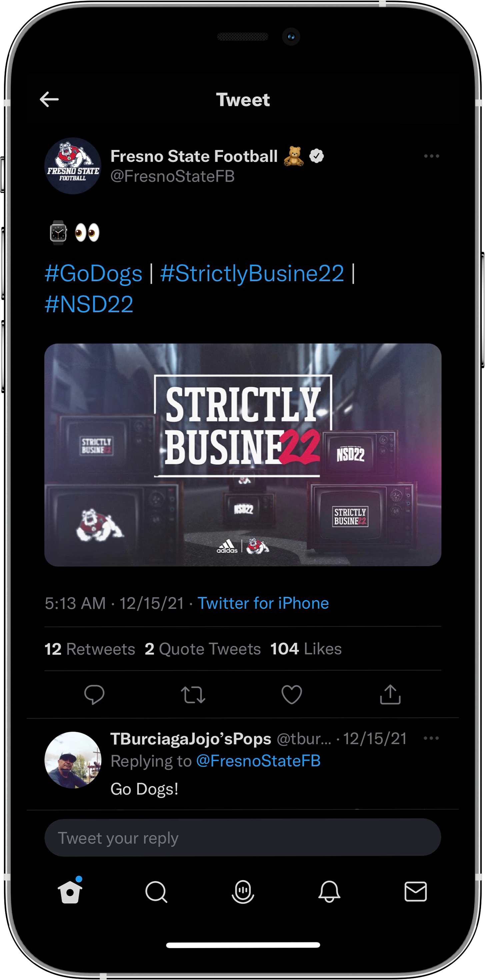Open the Spaces microphone icon
Screen dimensions: 485x980
pyautogui.click(x=243, y=891)
